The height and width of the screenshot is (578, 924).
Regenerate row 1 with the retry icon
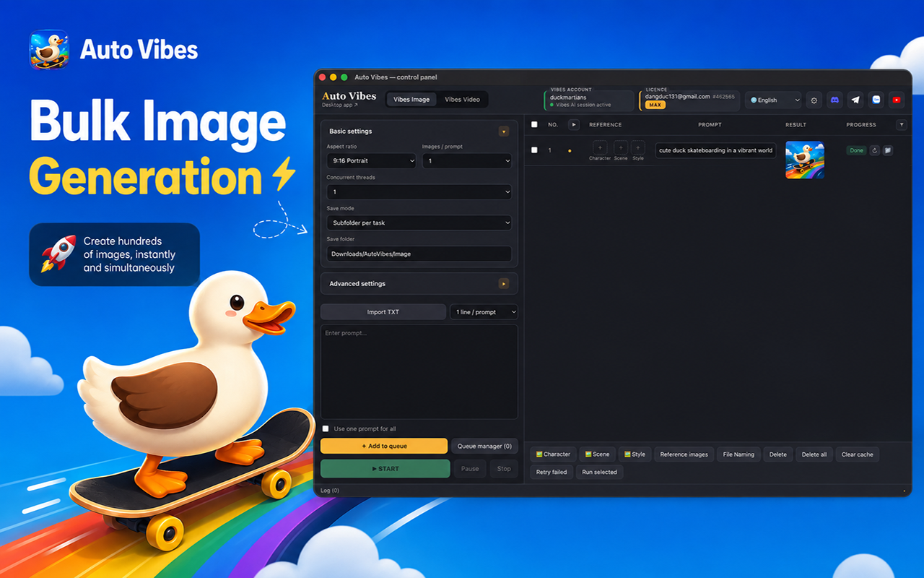click(x=875, y=150)
